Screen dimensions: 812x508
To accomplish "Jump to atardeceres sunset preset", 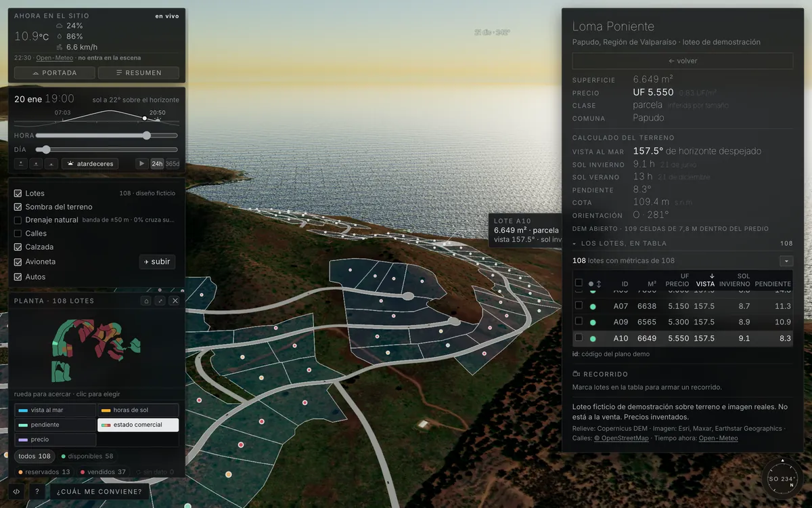I will pyautogui.click(x=90, y=164).
